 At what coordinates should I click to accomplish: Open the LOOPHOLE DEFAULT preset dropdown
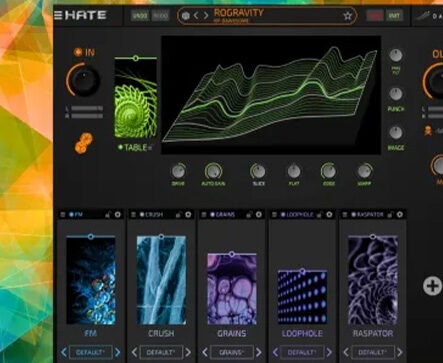303,352
